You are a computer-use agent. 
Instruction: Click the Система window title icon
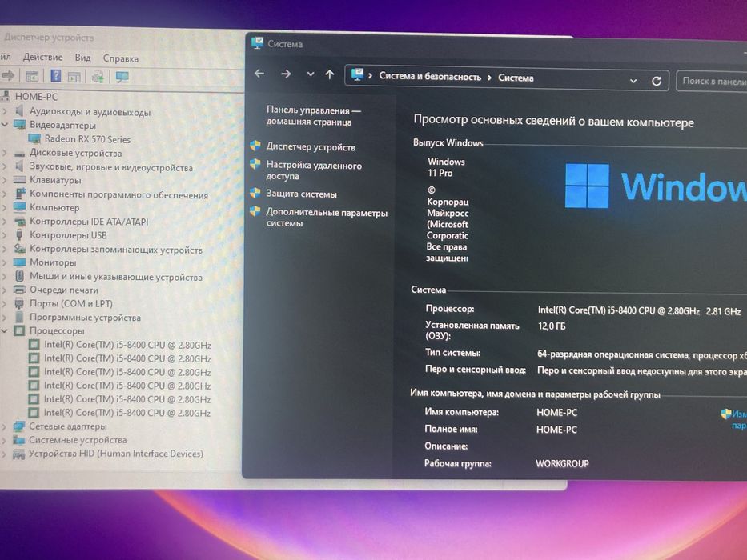point(258,43)
